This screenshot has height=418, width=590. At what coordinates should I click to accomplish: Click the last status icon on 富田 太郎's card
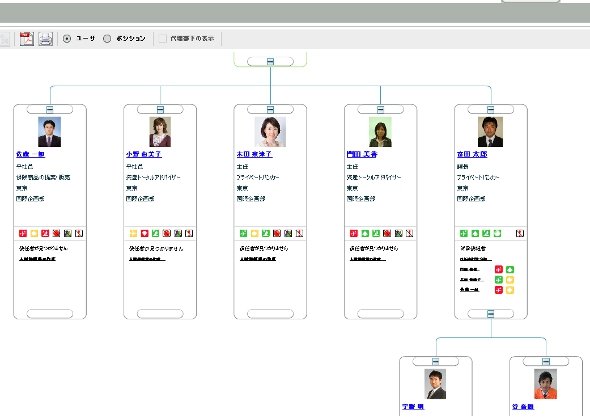(520, 233)
